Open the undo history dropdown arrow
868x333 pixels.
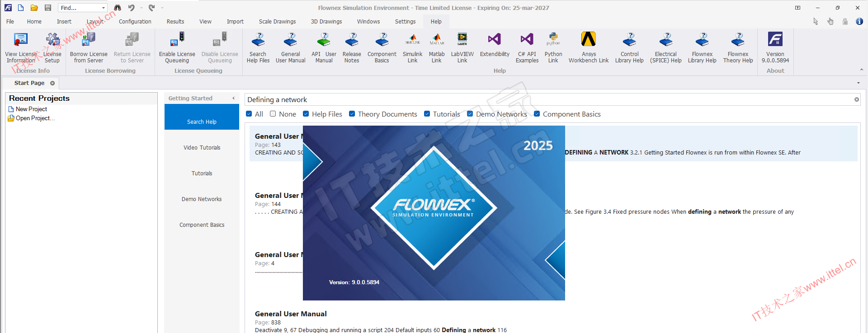(142, 8)
